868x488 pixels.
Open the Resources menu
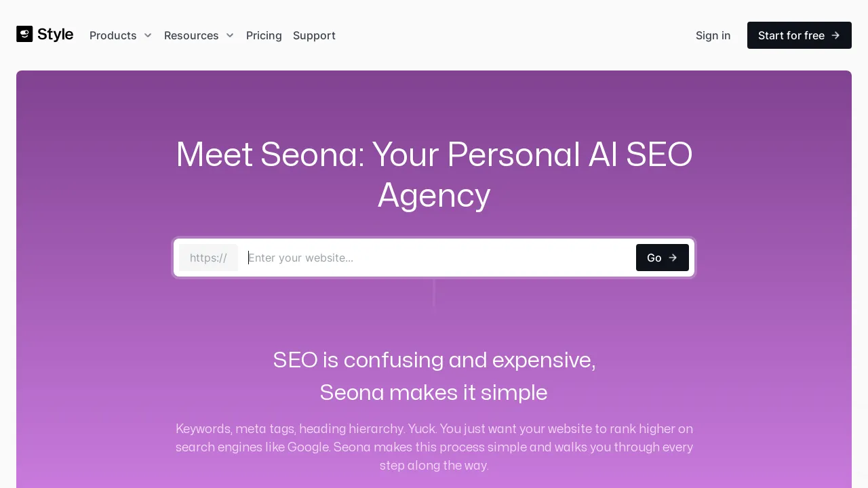pos(191,35)
